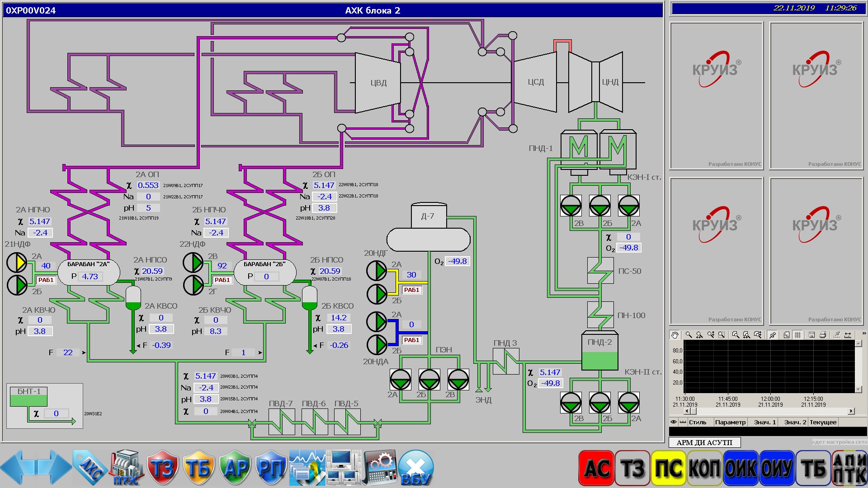Image resolution: width=868 pixels, height=488 pixels.
Task: Click the upper 20НДГ pump 2А
Action: (377, 271)
